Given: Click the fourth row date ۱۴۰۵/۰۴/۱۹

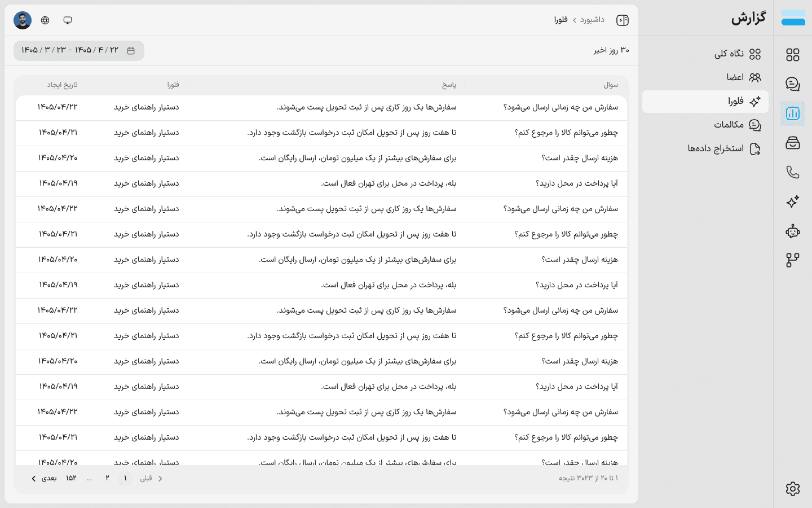Looking at the screenshot, I should click(58, 183).
